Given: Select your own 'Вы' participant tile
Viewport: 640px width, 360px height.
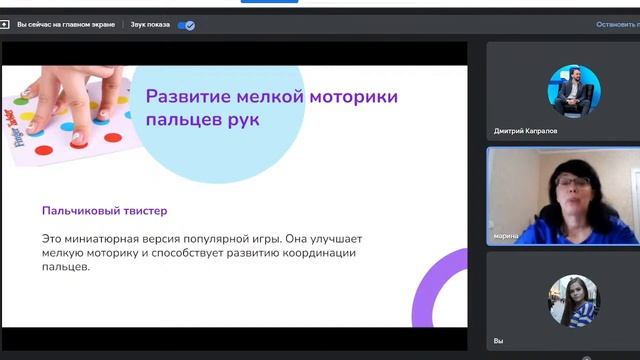Looking at the screenshot, I should click(x=563, y=301).
